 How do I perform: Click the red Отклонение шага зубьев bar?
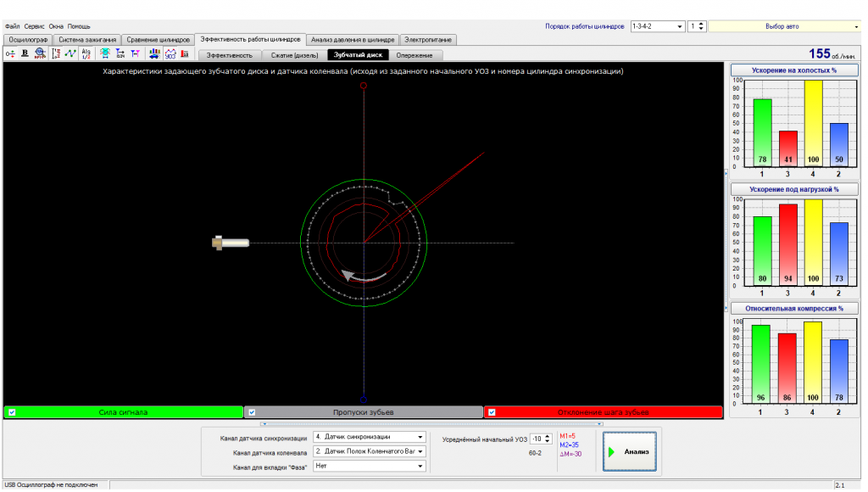604,412
